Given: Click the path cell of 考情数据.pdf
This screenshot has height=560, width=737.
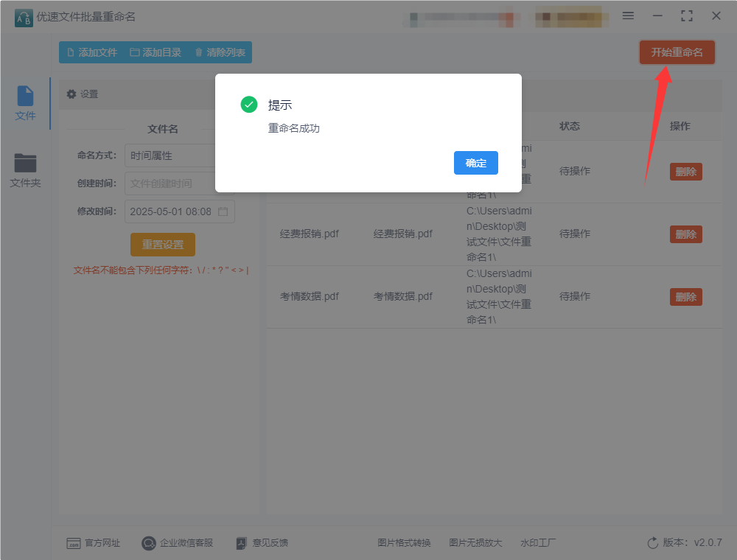Looking at the screenshot, I should click(499, 296).
